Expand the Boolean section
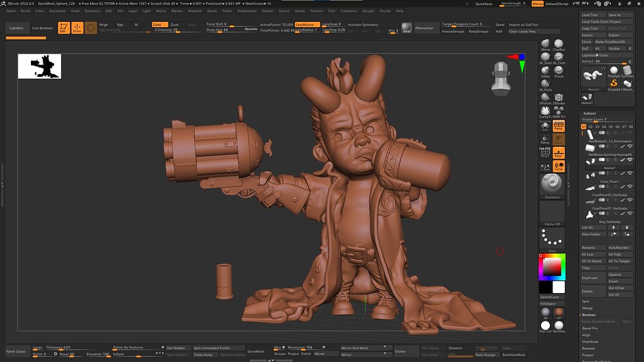644x362 pixels. [589, 315]
